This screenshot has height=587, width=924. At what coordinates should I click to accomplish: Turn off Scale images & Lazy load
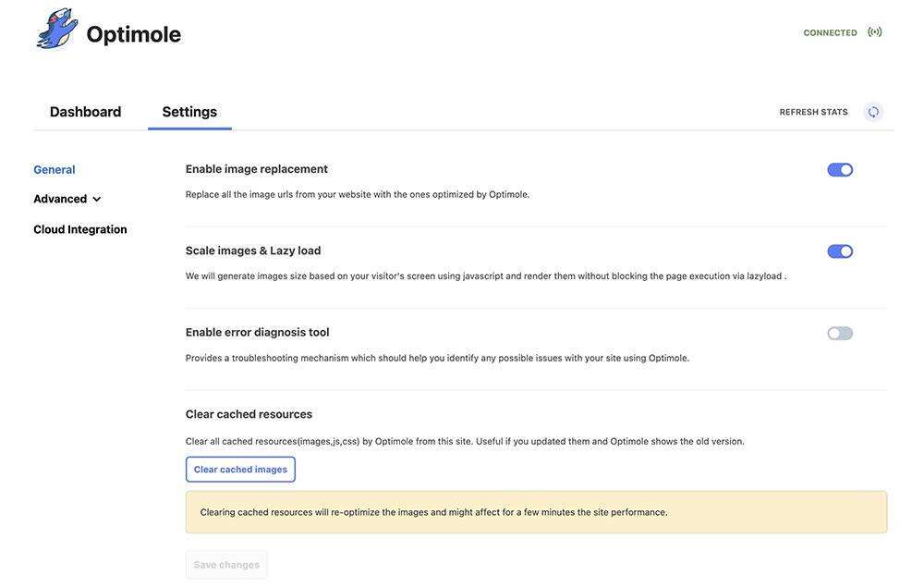(x=840, y=251)
